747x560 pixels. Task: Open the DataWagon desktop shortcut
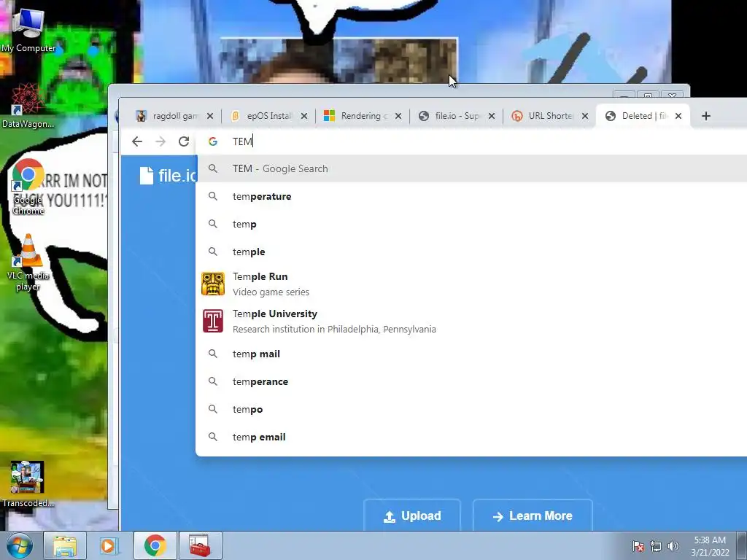pos(28,106)
